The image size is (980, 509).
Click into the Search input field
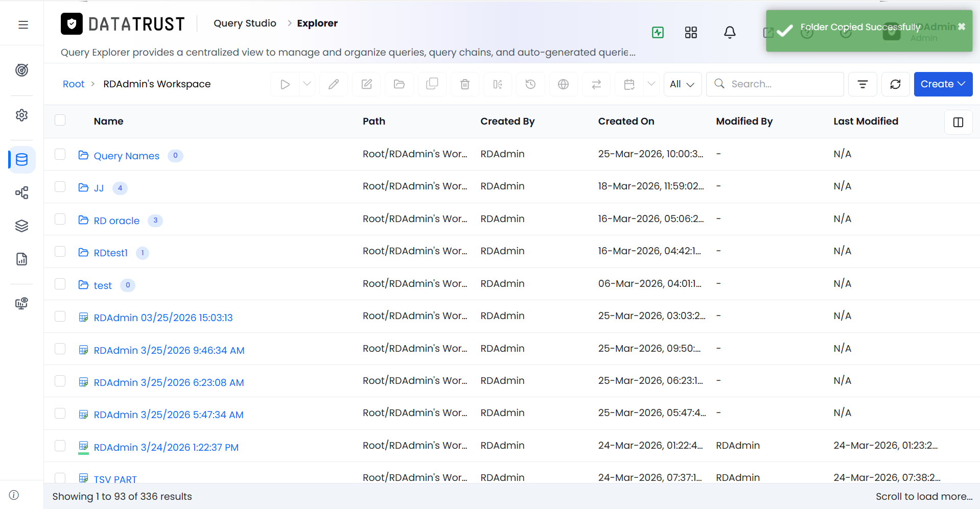click(775, 84)
